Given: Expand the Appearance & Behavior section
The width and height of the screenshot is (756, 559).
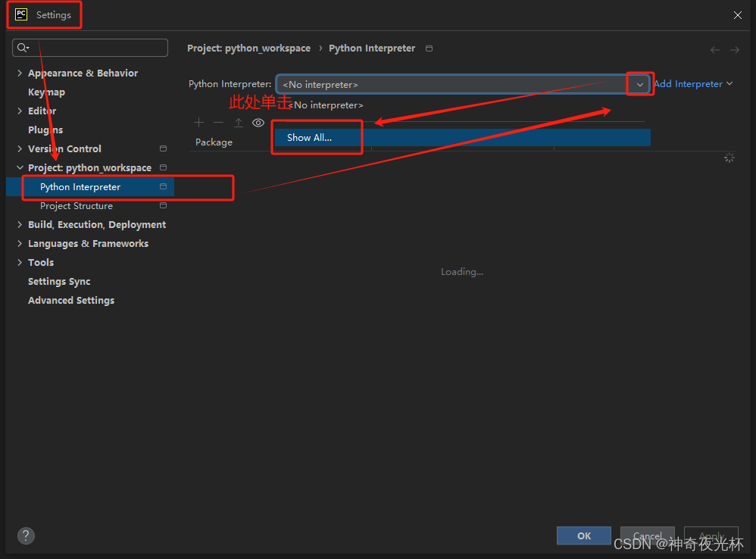Looking at the screenshot, I should pos(20,73).
